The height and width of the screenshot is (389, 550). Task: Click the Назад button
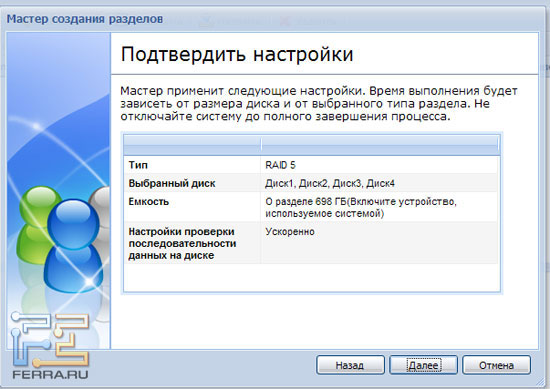[x=350, y=365]
